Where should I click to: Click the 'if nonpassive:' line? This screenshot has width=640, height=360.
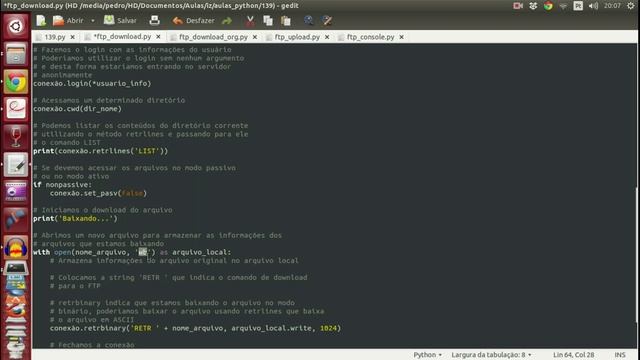click(x=62, y=184)
